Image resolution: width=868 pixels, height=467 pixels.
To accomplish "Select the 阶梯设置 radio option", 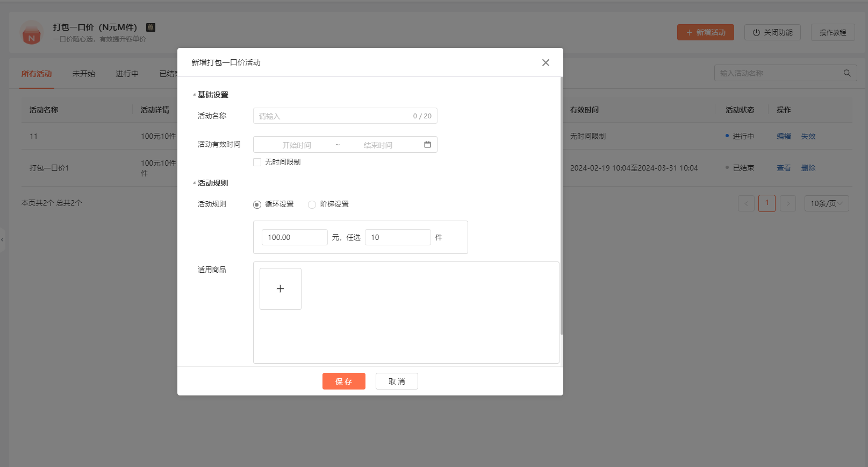I will [x=312, y=204].
